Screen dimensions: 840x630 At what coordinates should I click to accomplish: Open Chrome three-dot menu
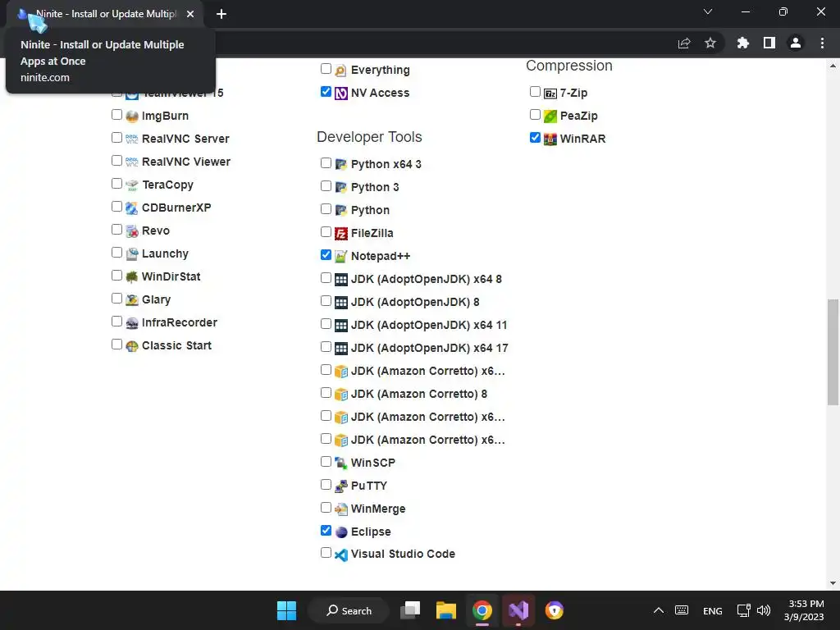[822, 43]
